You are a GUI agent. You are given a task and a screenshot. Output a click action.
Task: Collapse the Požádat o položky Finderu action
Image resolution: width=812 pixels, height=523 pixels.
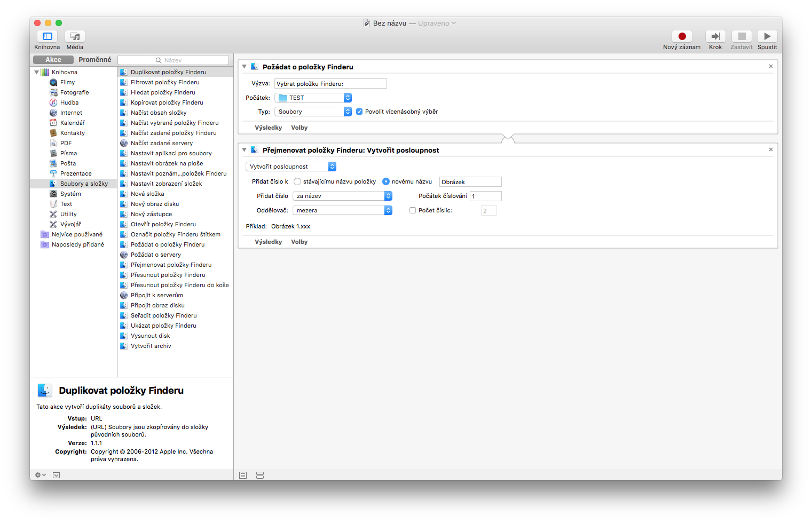point(245,67)
